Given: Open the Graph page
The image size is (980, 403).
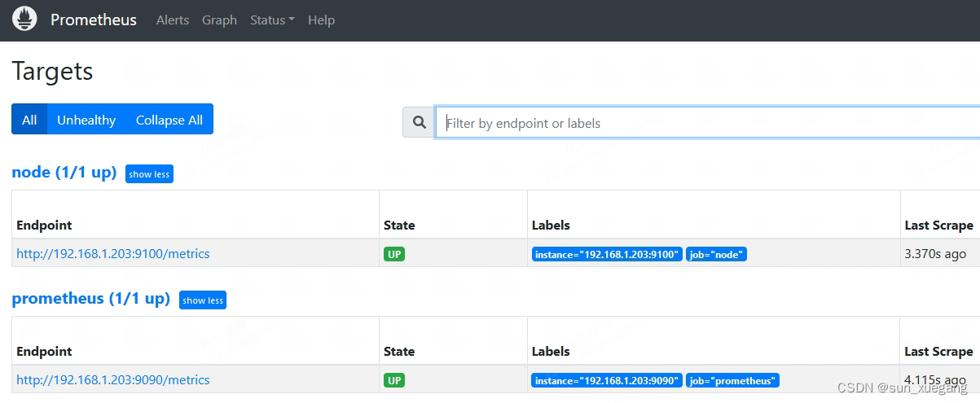Looking at the screenshot, I should [219, 20].
